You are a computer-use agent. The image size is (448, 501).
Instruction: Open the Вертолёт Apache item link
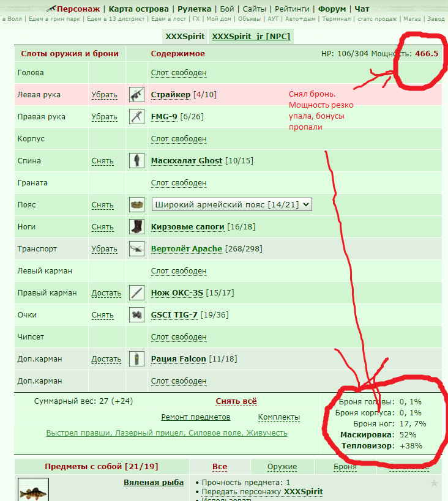187,249
